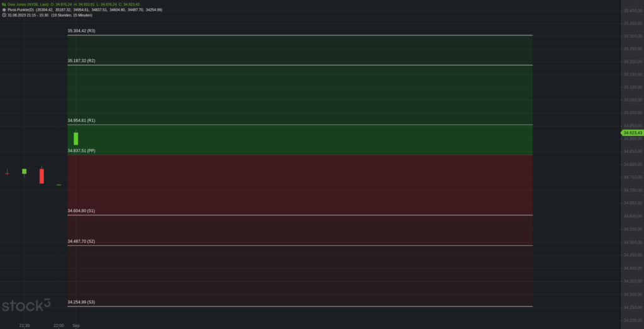Image resolution: width=644 pixels, height=329 pixels.
Task: Click the 21:30 time axis label
Action: [x=25, y=326]
